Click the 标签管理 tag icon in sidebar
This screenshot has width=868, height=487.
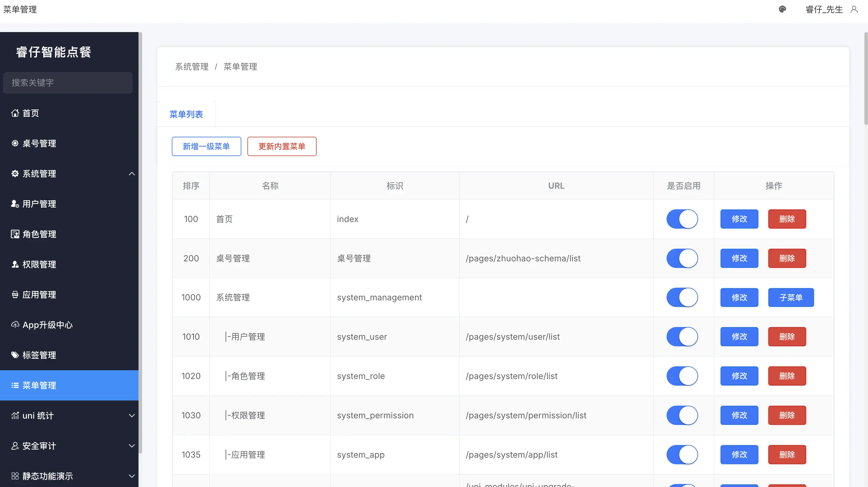(15, 355)
